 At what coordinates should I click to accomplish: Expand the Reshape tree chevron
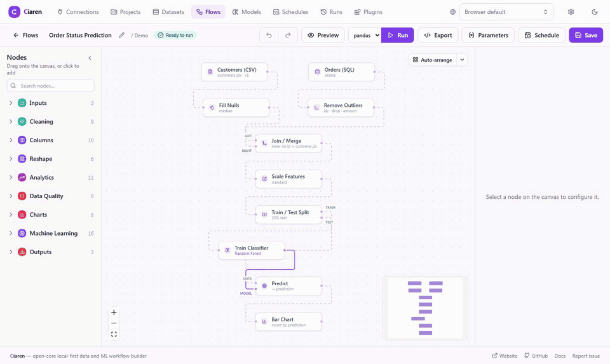pyautogui.click(x=11, y=159)
